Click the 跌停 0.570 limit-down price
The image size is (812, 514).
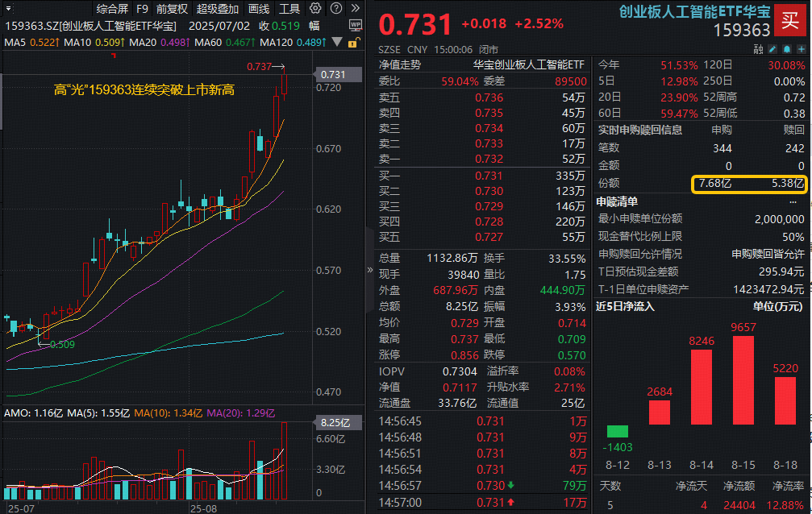572,355
